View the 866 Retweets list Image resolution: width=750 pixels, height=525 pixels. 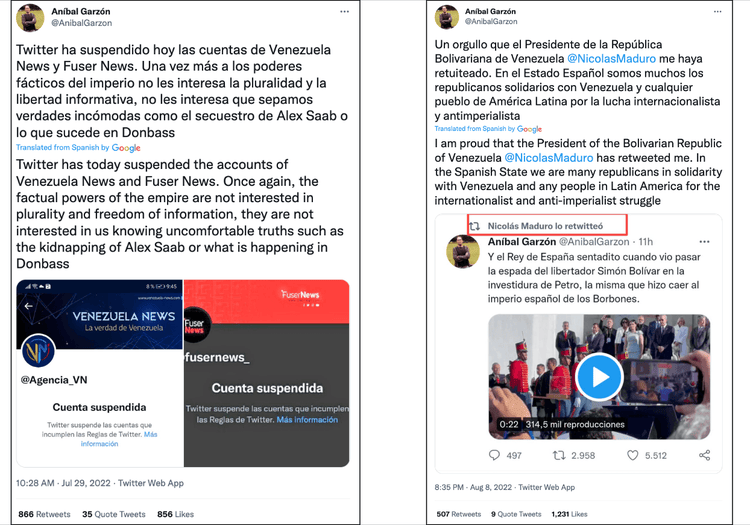(x=44, y=514)
